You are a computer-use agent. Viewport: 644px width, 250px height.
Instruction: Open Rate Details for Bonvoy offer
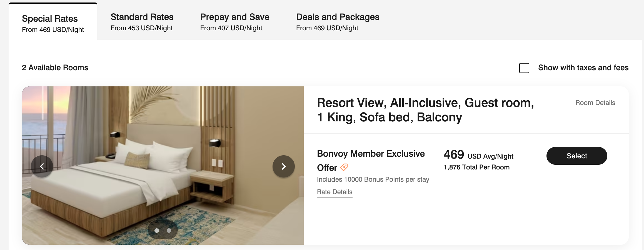click(335, 192)
